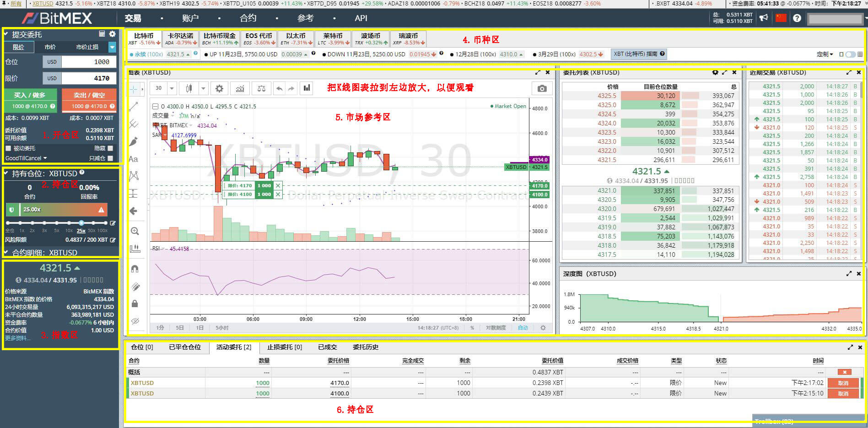This screenshot has height=428, width=868.
Task: Open the order calculator icon
Action: (x=102, y=34)
